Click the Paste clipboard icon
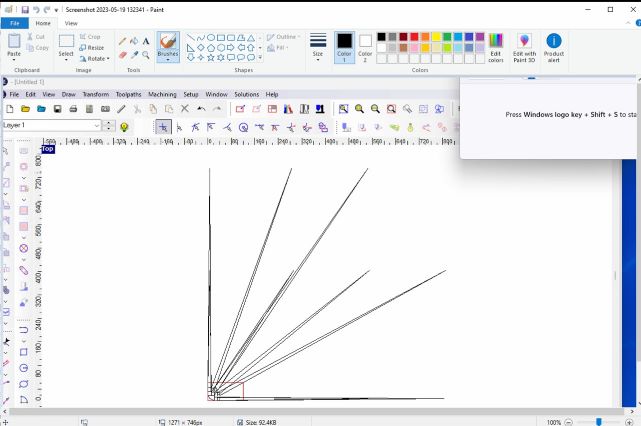 (14, 41)
